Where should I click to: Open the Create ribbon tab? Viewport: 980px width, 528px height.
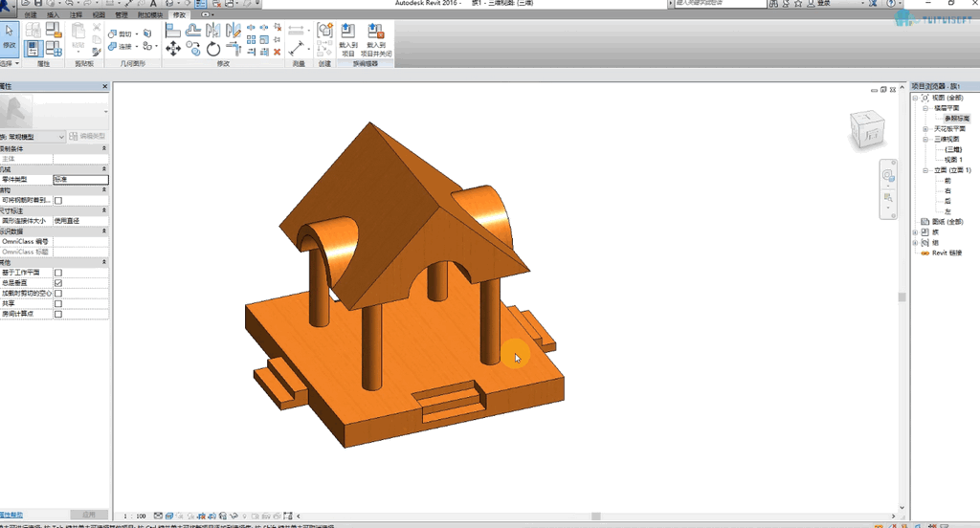tap(31, 14)
